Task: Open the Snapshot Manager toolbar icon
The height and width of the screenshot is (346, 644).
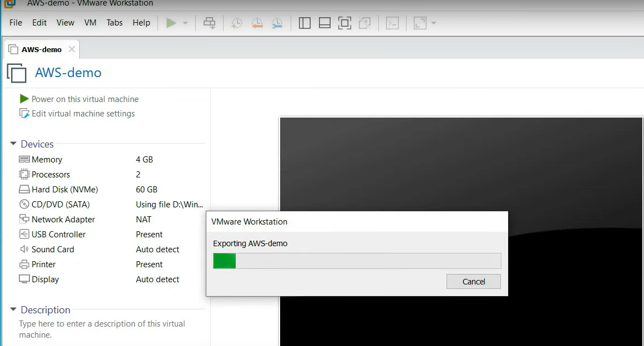Action: coord(277,23)
